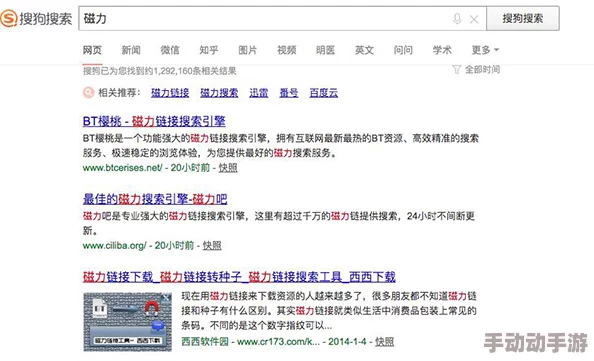Screen dimensions: 594x361
Task: Open result BT樱桃 - 磁力链接搜索引擎
Action: click(154, 121)
